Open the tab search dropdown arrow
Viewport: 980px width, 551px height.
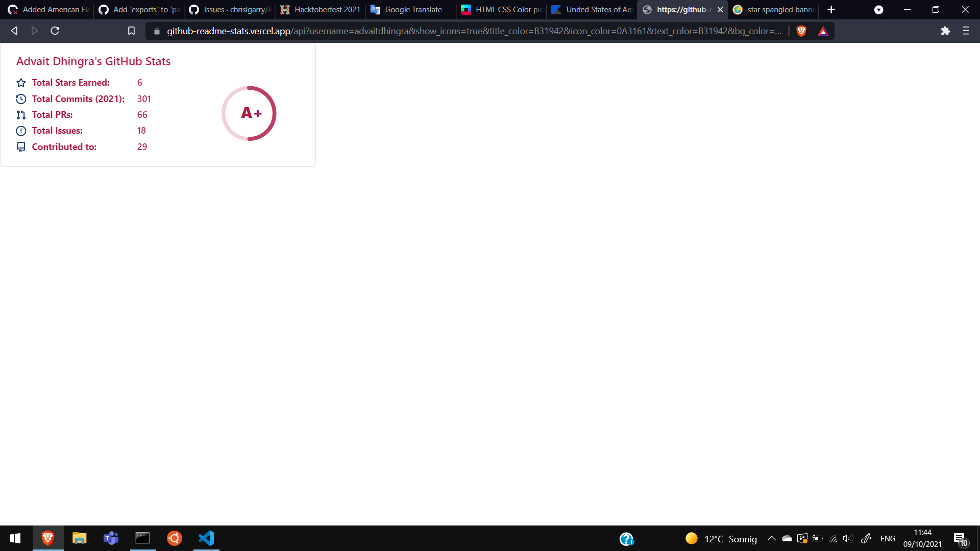[x=878, y=10]
